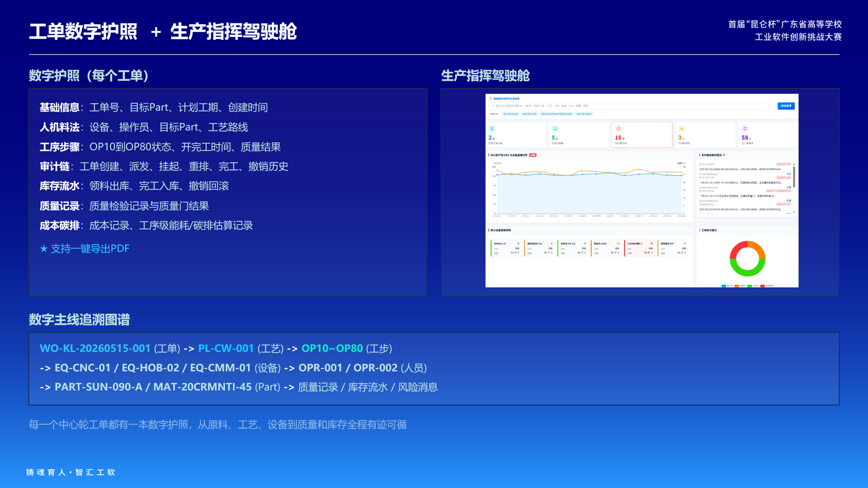This screenshot has height=488, width=868.
Task: Click the dashboard search input field
Action: [632, 106]
